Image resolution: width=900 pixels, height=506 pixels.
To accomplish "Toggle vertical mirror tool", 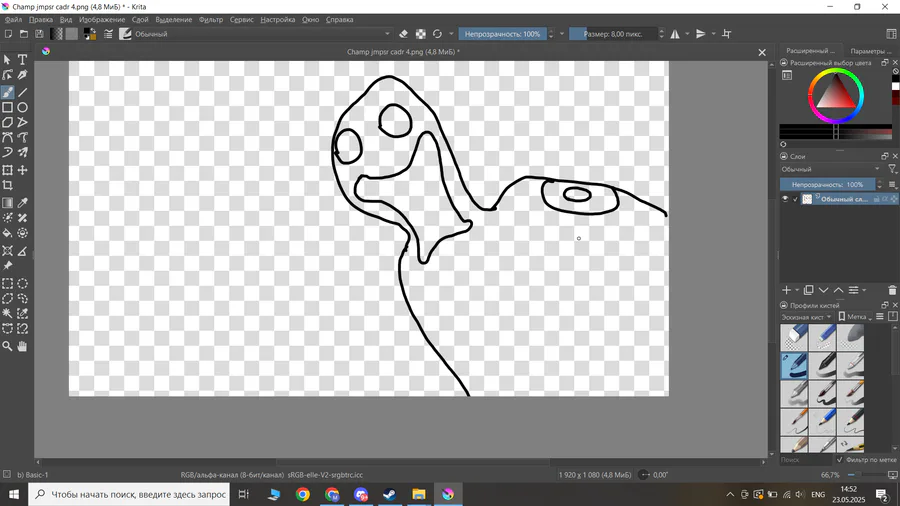I will [x=701, y=34].
